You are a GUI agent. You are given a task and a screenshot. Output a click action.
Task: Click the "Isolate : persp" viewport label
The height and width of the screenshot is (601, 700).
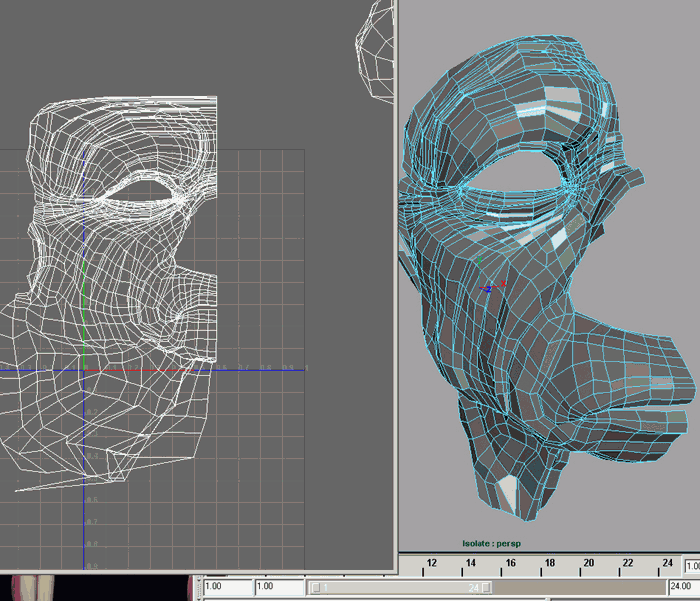click(491, 544)
